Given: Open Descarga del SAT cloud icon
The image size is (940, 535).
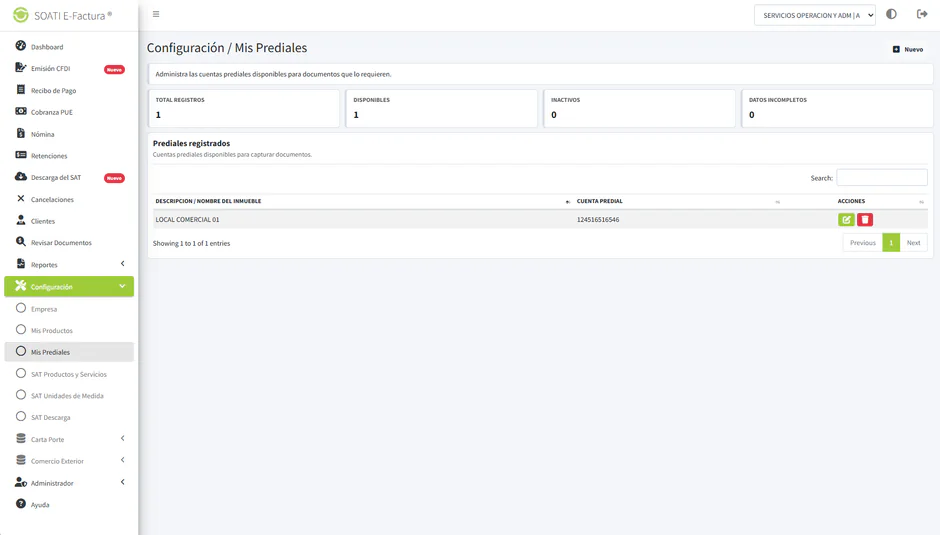Looking at the screenshot, I should (x=21, y=177).
